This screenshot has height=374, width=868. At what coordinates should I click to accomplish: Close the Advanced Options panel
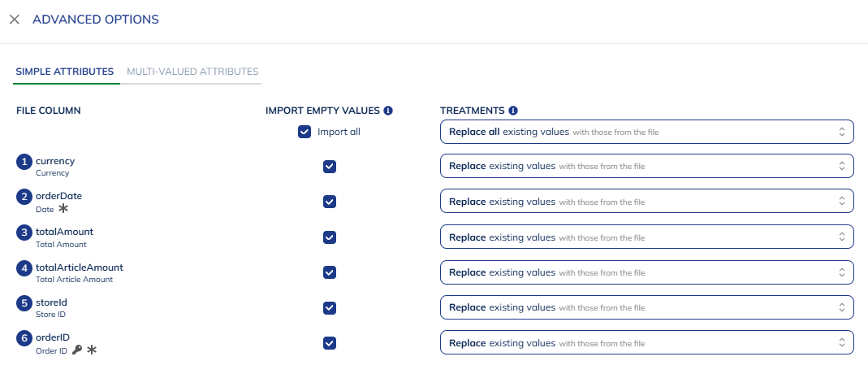click(x=14, y=20)
